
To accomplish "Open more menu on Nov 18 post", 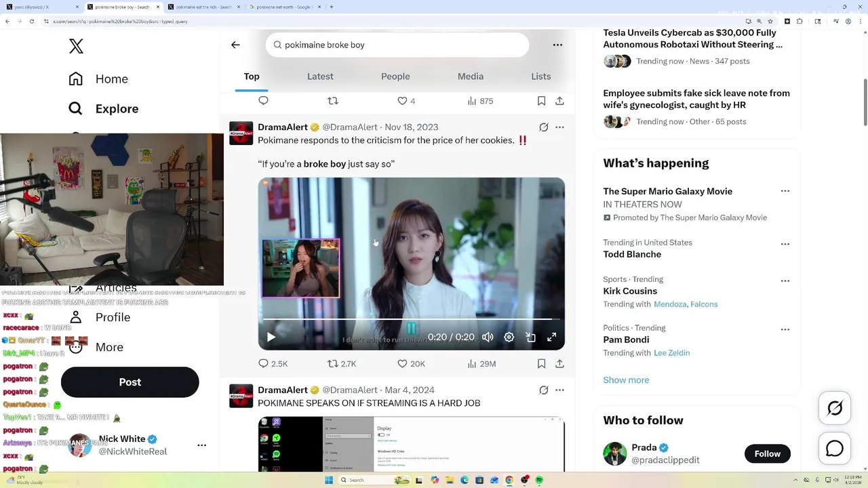I will point(559,127).
